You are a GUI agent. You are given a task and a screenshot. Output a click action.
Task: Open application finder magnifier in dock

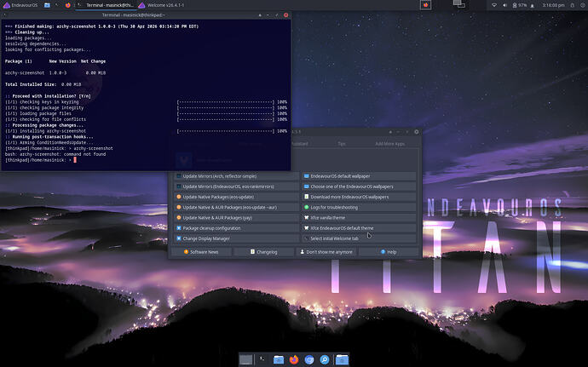coord(325,360)
